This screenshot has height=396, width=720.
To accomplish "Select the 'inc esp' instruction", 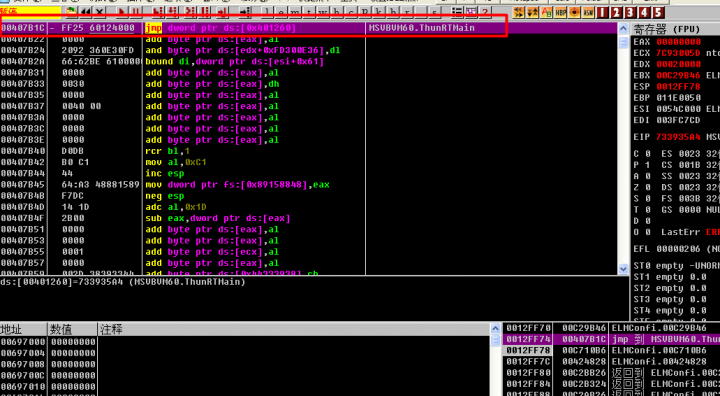I will [164, 174].
